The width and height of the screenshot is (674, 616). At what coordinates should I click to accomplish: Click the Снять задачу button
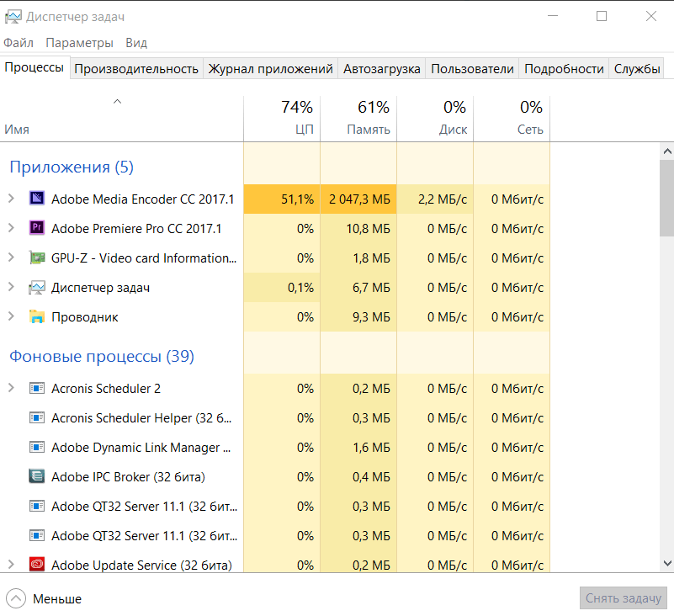tap(623, 598)
